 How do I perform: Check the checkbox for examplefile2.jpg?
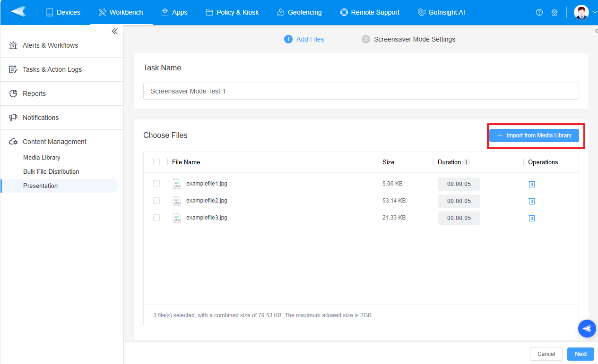point(156,201)
